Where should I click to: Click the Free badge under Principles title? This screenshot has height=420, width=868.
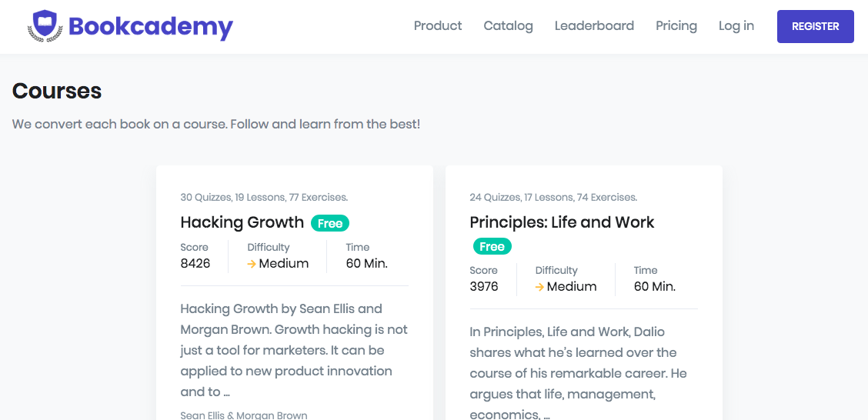pyautogui.click(x=492, y=247)
